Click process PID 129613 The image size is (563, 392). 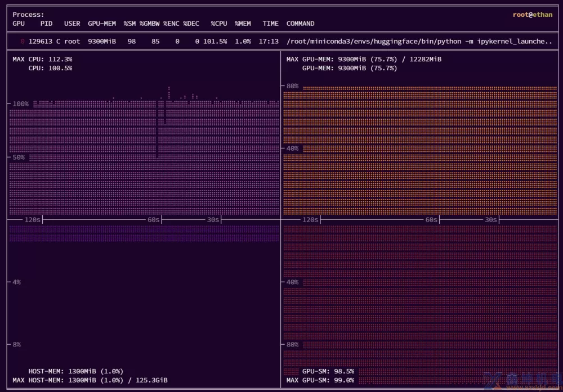click(40, 42)
